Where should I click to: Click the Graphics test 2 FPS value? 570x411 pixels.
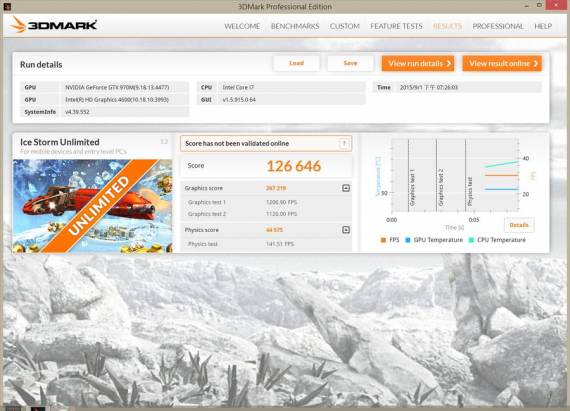[281, 214]
